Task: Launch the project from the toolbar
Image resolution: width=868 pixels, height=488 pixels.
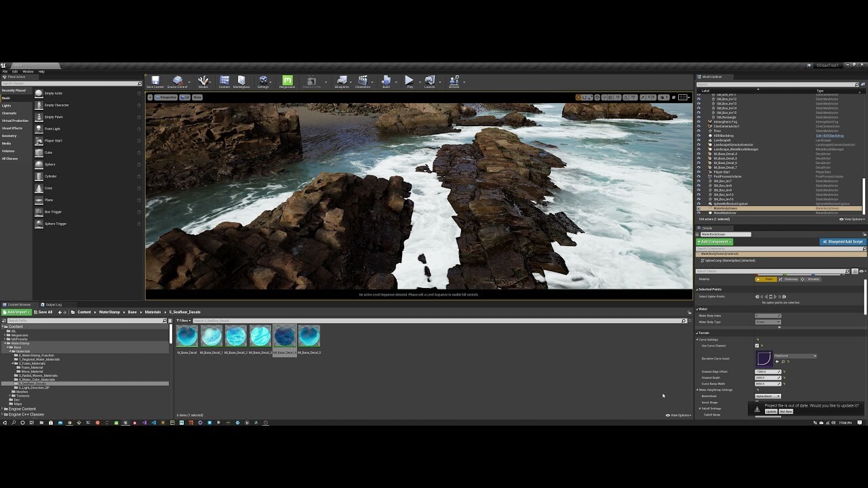Action: tap(430, 81)
